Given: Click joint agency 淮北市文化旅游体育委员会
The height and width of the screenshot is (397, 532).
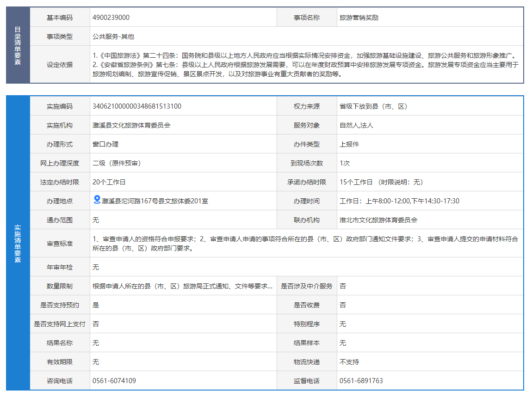Looking at the screenshot, I should tap(378, 220).
